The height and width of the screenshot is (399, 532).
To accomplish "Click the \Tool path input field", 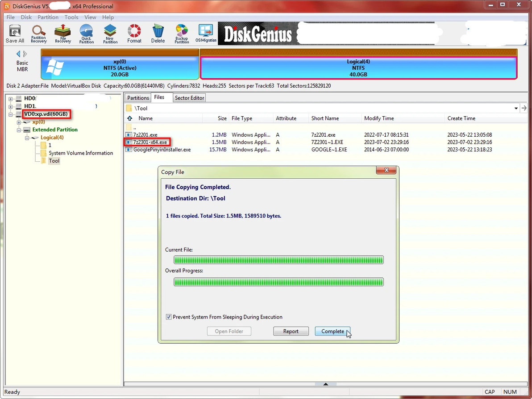I will pyautogui.click(x=322, y=108).
